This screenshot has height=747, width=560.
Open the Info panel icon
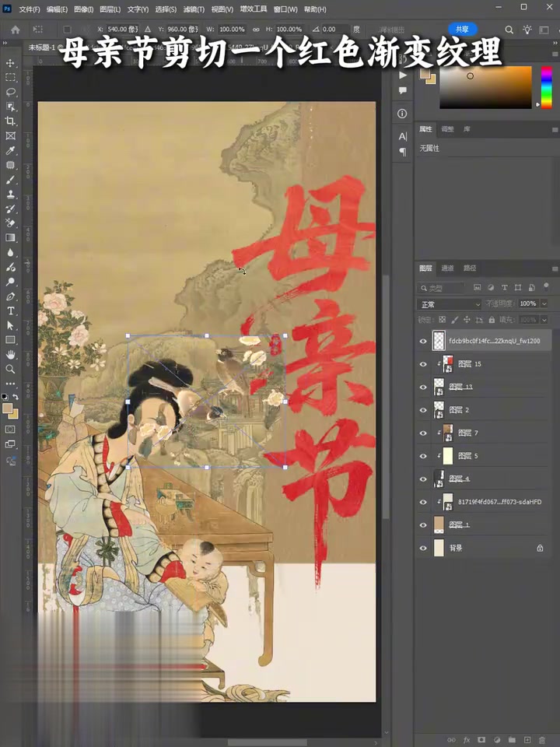pos(402,114)
